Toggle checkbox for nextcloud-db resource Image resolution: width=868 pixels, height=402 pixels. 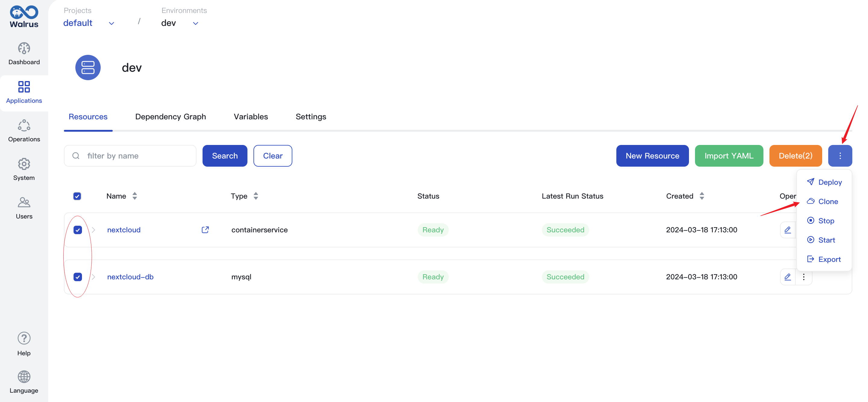point(78,277)
